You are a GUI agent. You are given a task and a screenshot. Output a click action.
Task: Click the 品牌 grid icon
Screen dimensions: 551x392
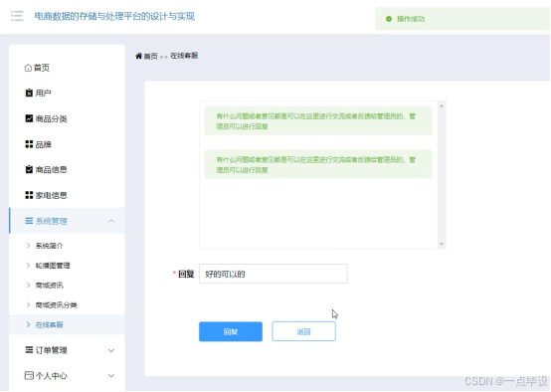point(29,144)
